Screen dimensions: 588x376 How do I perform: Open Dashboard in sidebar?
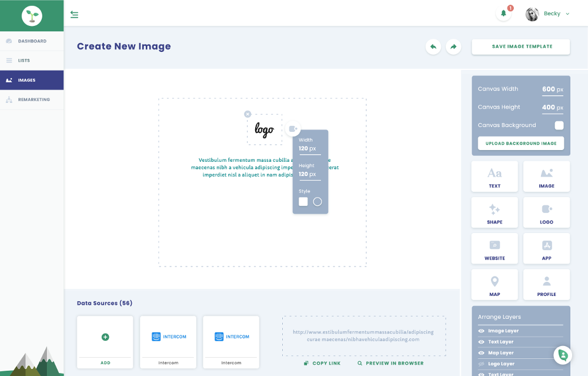pos(32,41)
